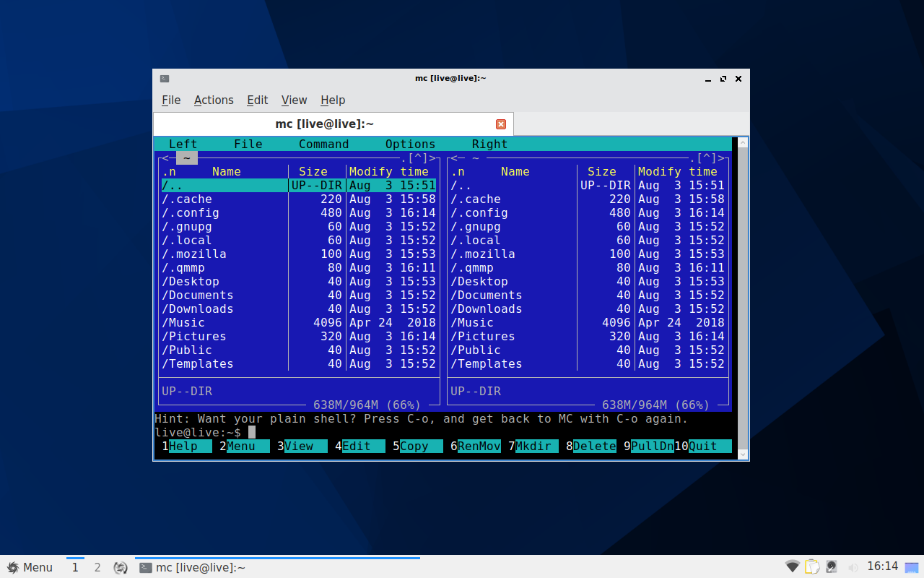Click the volume speaker tray icon

[853, 567]
